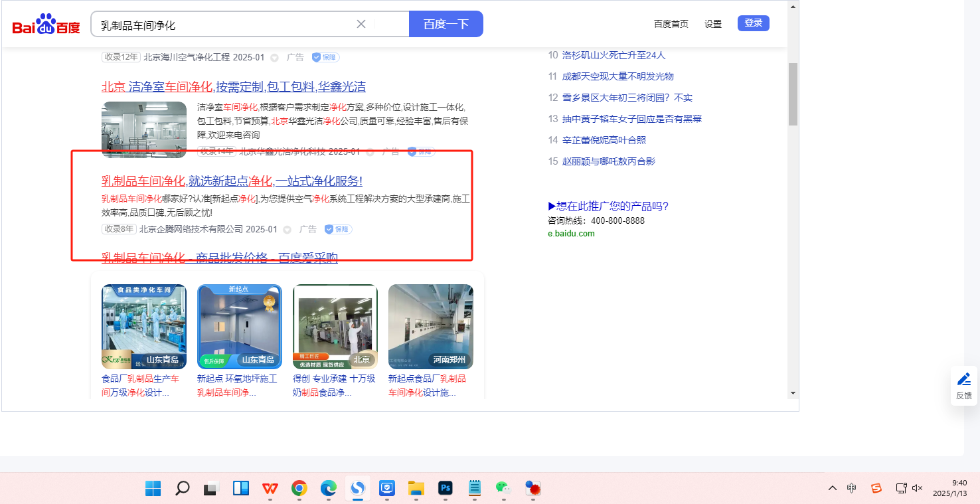Launch WPS Office from the taskbar
Viewport: 980px width, 504px height.
click(x=270, y=489)
